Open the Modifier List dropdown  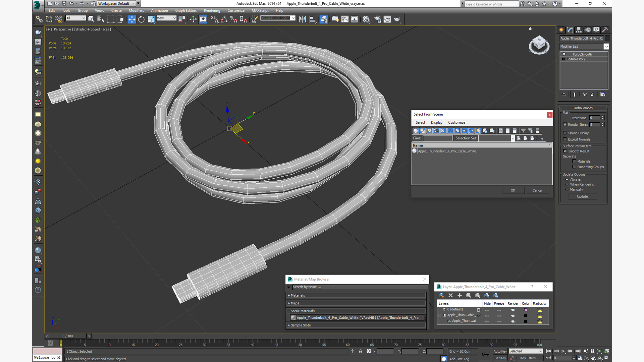tap(584, 47)
